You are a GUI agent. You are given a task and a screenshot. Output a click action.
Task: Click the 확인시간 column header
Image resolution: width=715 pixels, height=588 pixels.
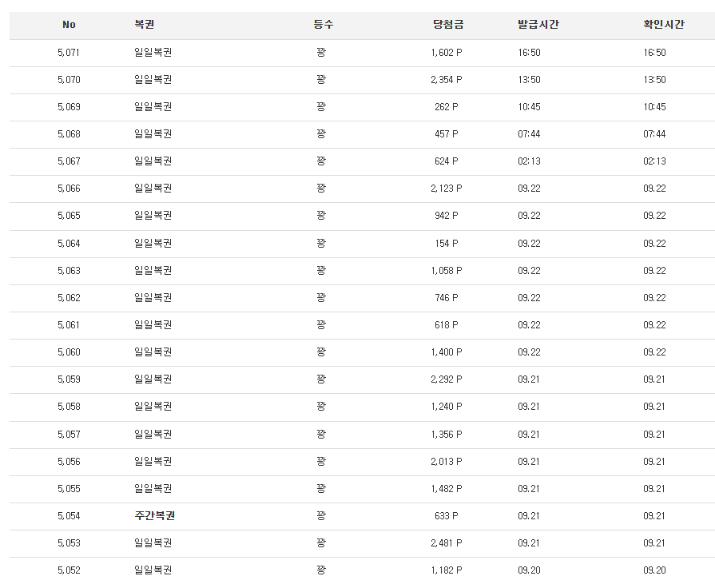pos(664,24)
